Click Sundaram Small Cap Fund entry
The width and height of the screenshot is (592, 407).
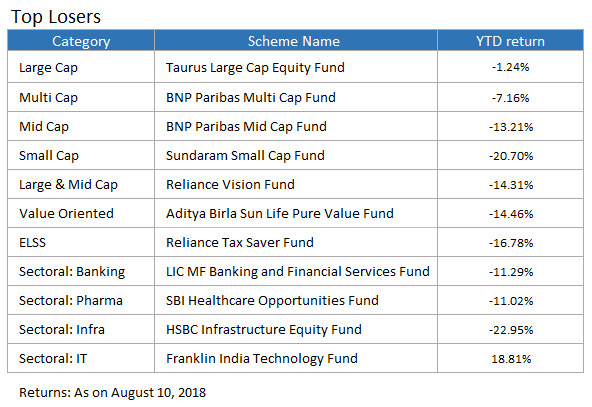245,156
